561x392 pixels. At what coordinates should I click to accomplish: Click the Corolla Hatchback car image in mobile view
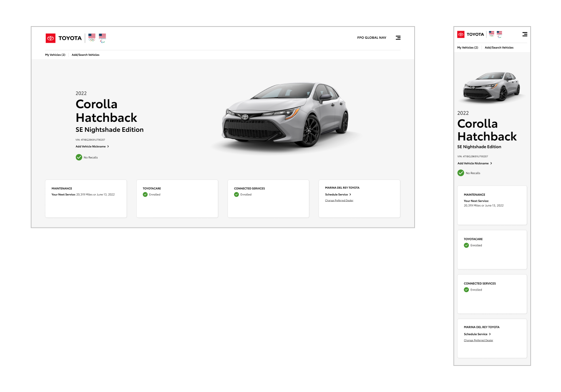(x=492, y=87)
